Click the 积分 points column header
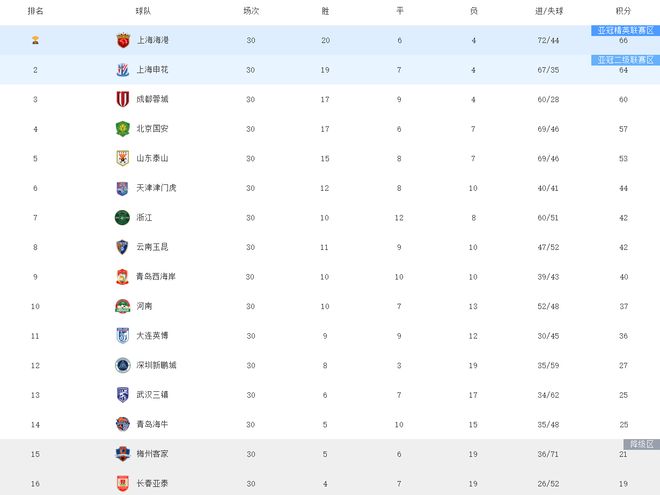Screen dimensions: 660x495 pos(622,11)
